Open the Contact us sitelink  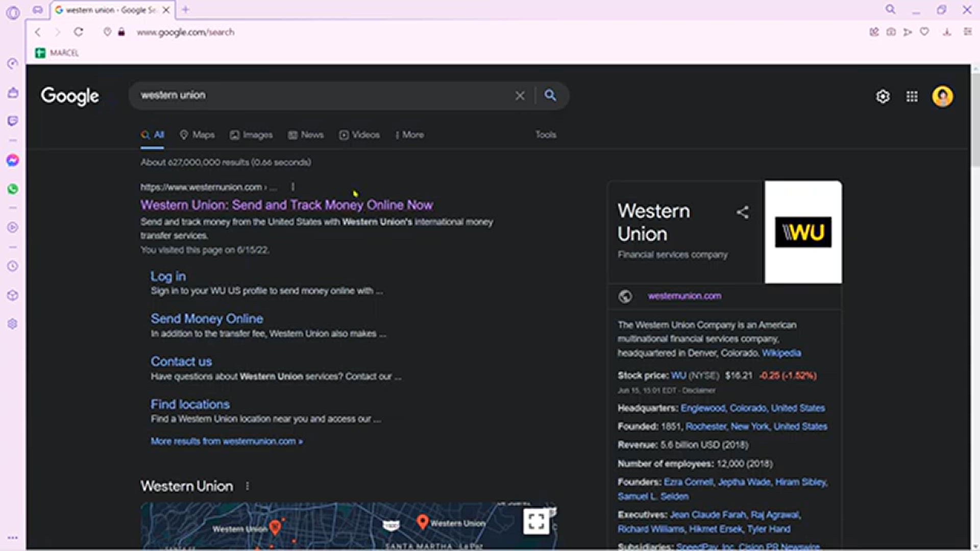(181, 361)
